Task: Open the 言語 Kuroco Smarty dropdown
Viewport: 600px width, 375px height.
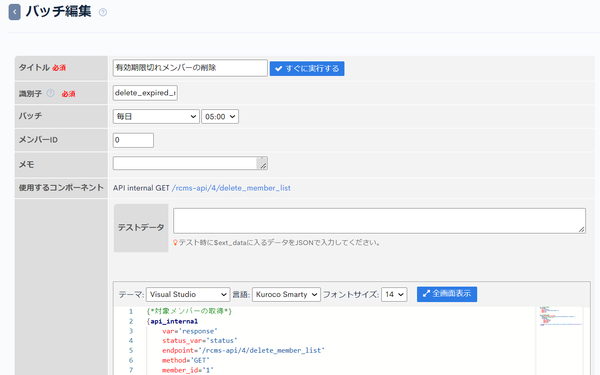Action: click(x=286, y=295)
